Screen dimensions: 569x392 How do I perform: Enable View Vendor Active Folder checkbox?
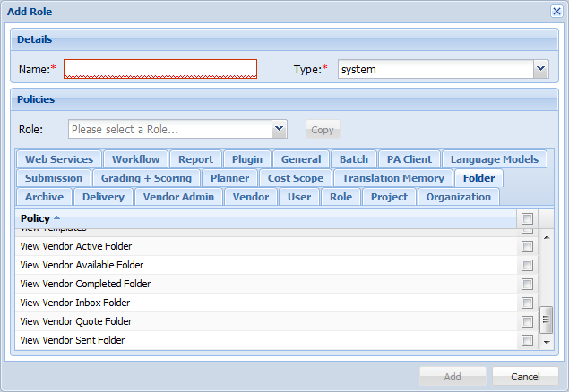[x=528, y=247]
